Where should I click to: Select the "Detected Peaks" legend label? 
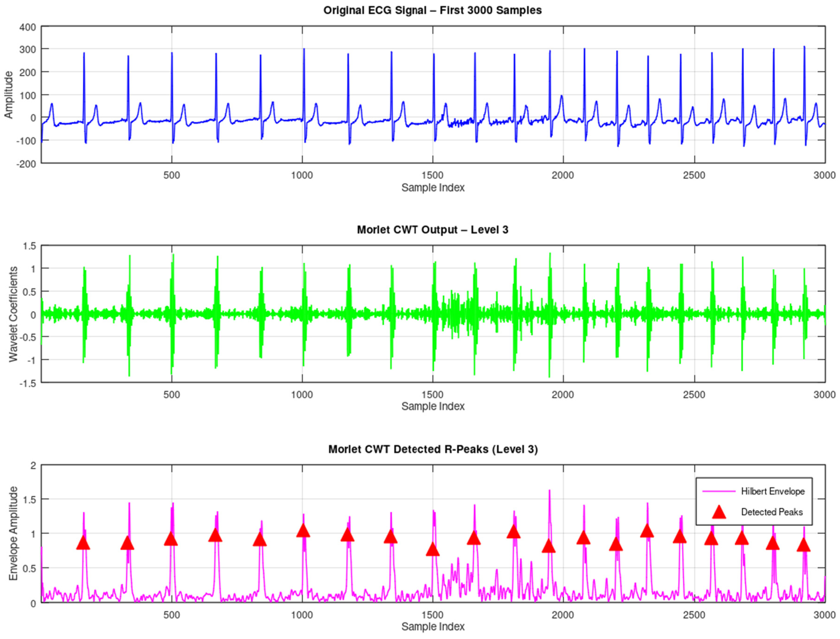pos(772,512)
